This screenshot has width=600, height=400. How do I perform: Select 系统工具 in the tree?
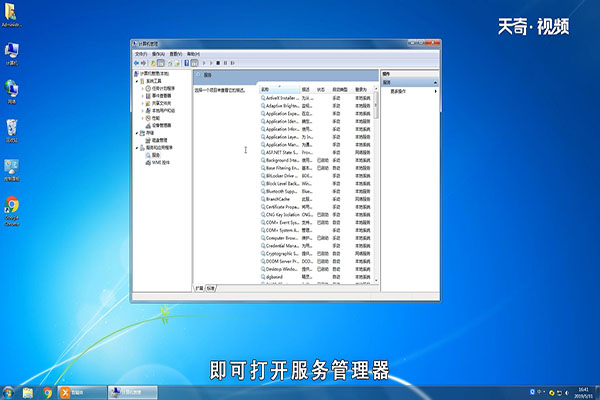tap(150, 81)
